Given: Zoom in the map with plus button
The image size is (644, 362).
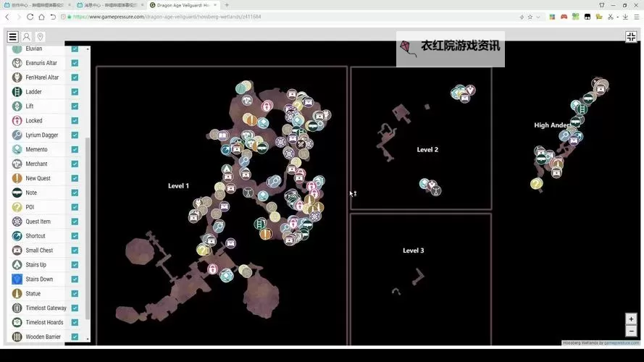Looking at the screenshot, I should pos(631,319).
